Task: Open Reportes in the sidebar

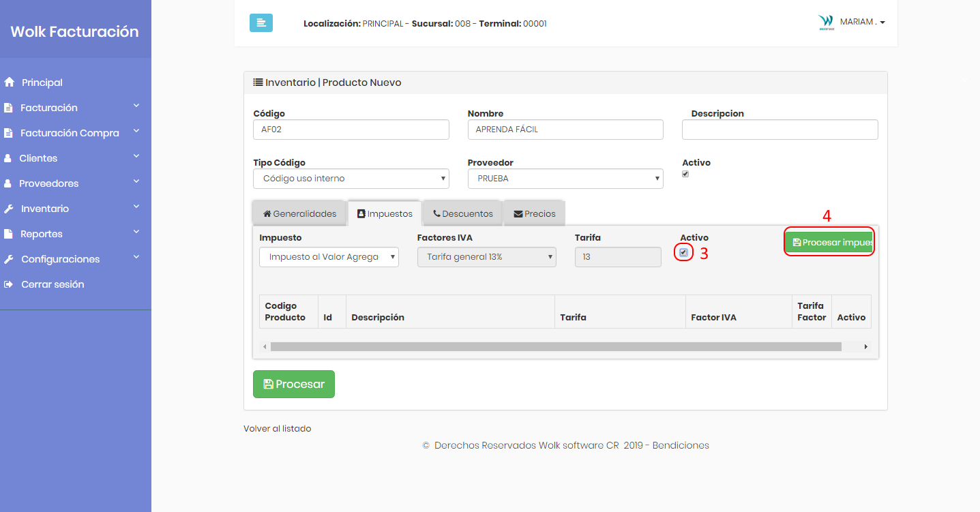Action: [x=42, y=234]
